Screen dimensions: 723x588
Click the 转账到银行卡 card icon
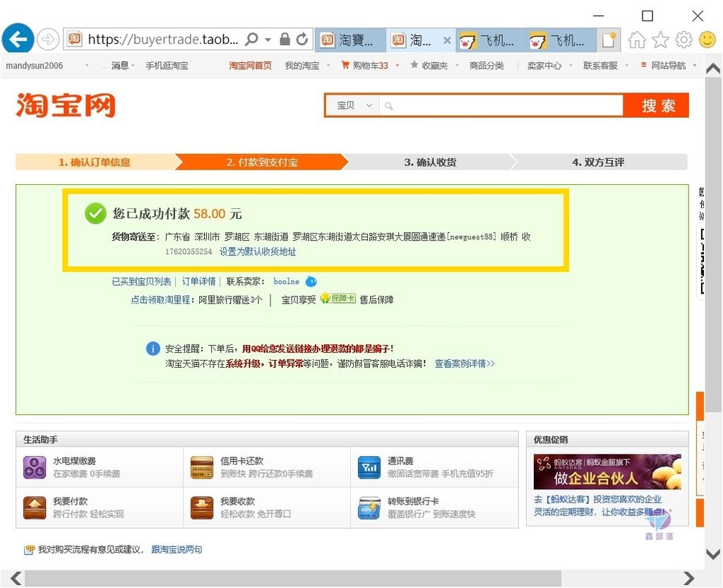tap(369, 508)
